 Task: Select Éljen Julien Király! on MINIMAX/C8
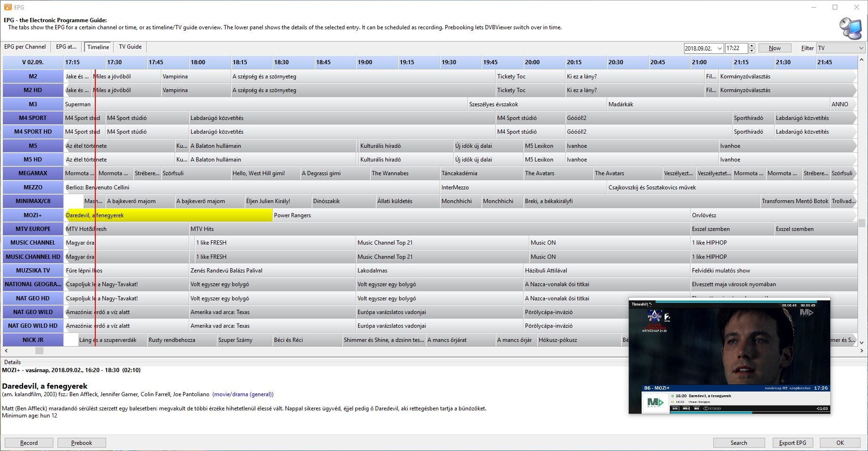coord(278,201)
